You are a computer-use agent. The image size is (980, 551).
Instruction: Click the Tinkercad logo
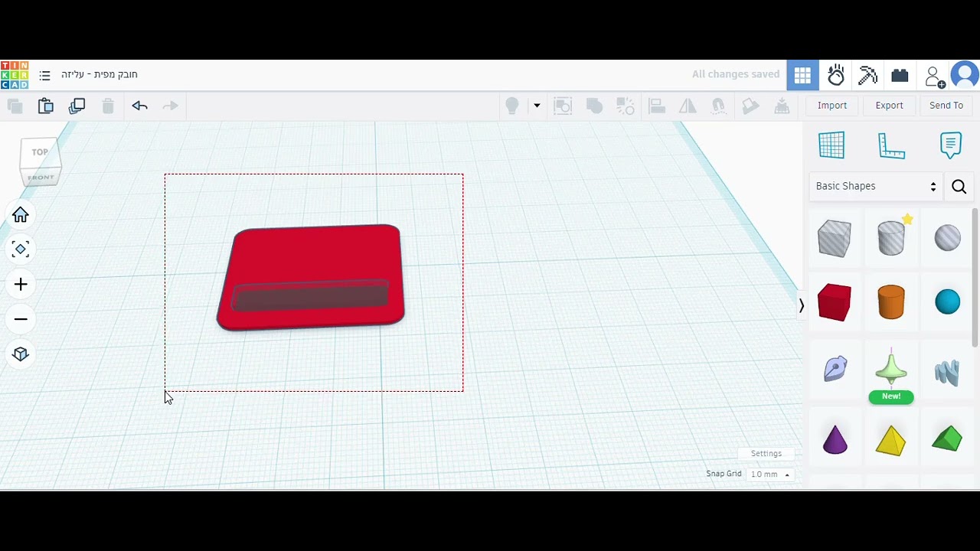coord(15,75)
